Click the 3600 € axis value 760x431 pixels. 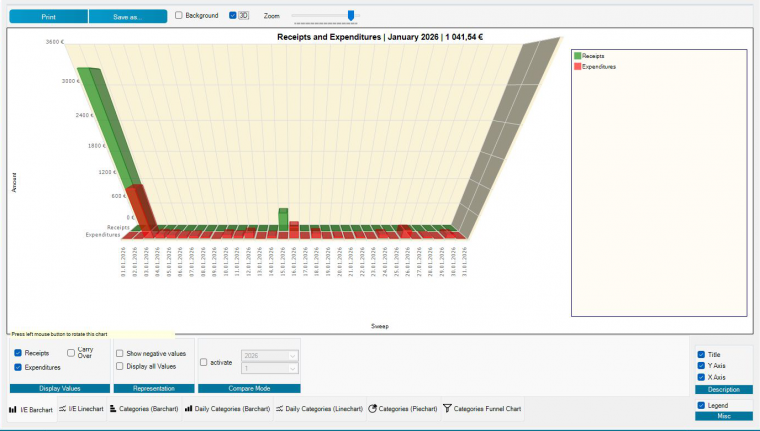(x=55, y=42)
